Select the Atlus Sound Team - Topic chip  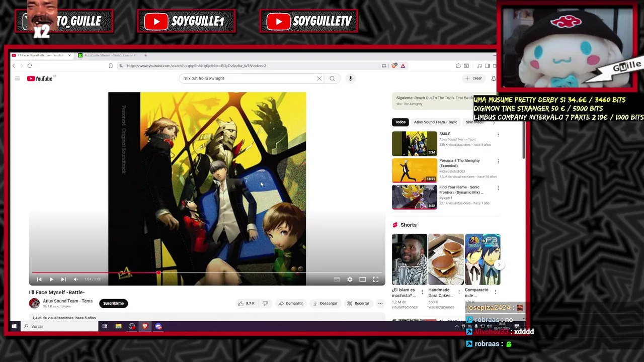[x=435, y=122]
